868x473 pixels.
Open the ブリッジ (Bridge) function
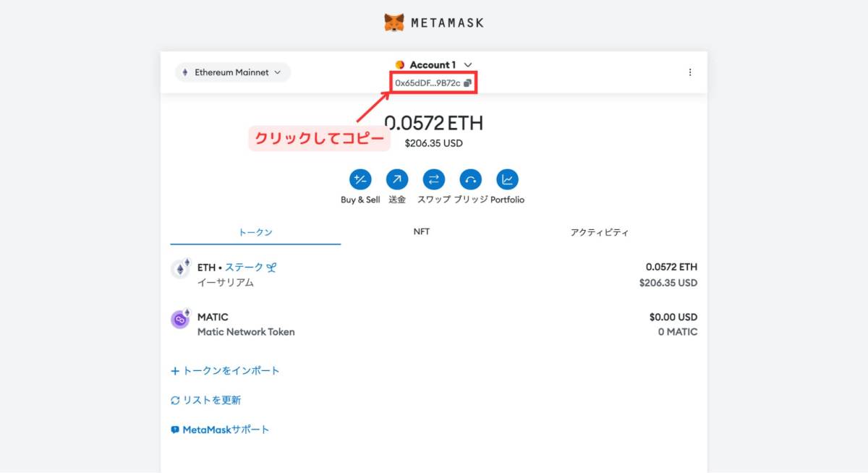(470, 180)
